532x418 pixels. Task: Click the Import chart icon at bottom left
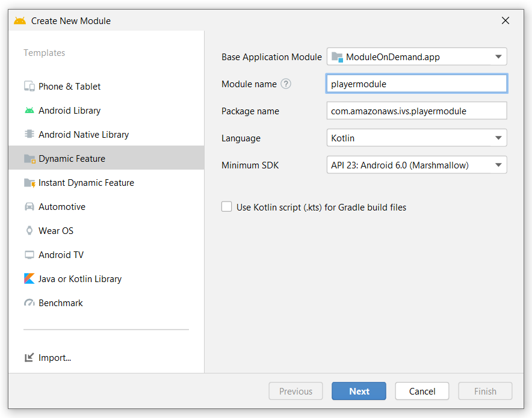[x=28, y=357]
